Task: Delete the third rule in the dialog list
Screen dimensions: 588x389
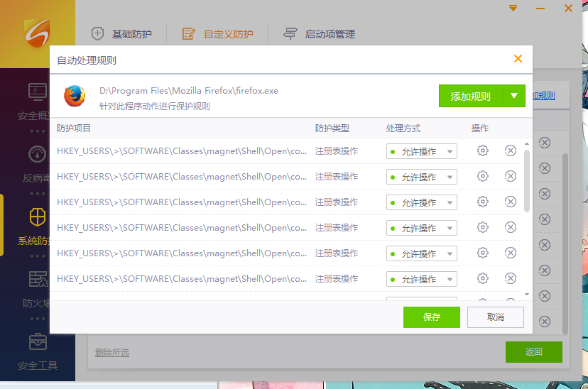Action: coord(511,202)
